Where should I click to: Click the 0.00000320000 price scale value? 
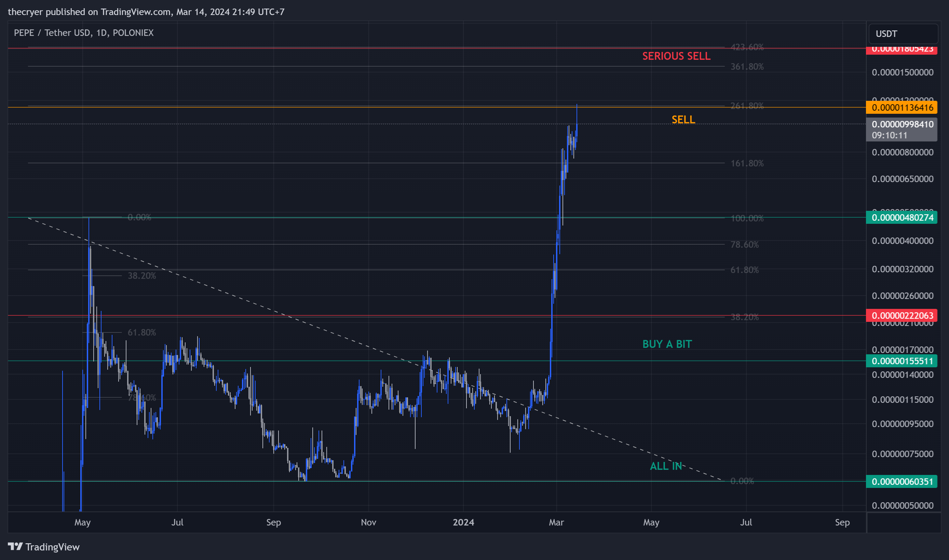pos(903,269)
